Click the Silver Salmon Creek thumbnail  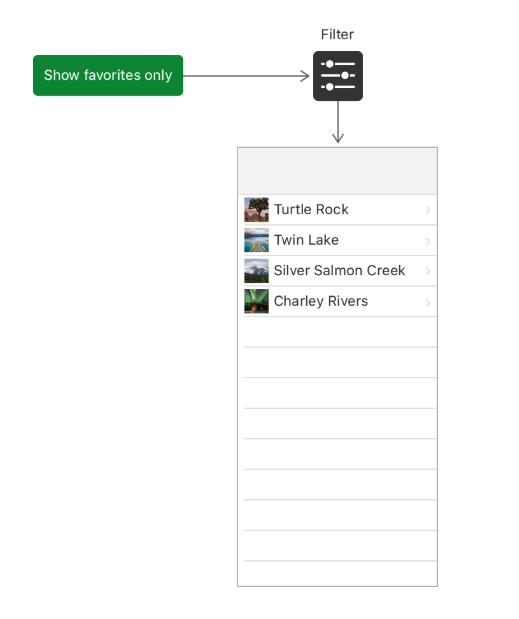pyautogui.click(x=257, y=271)
